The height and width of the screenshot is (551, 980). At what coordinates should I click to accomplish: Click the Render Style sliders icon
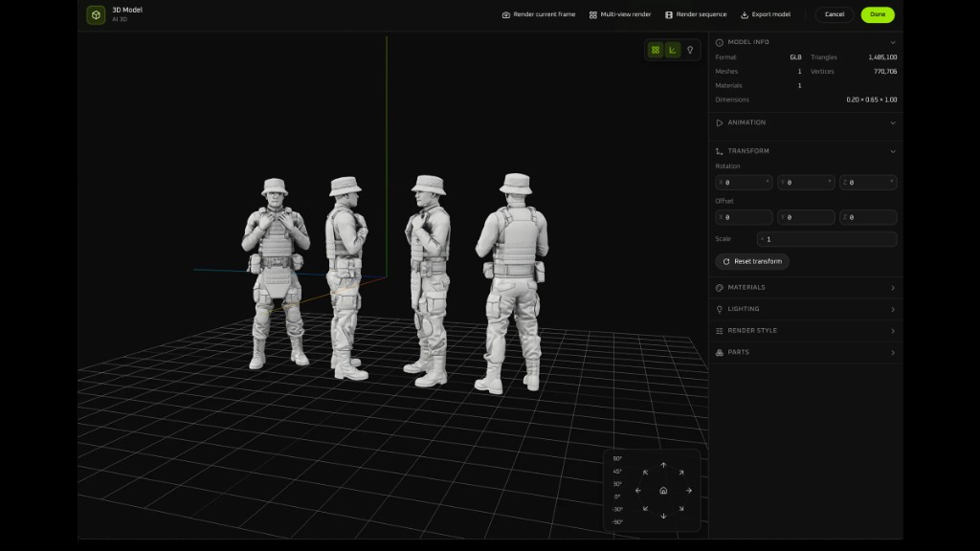(x=720, y=331)
